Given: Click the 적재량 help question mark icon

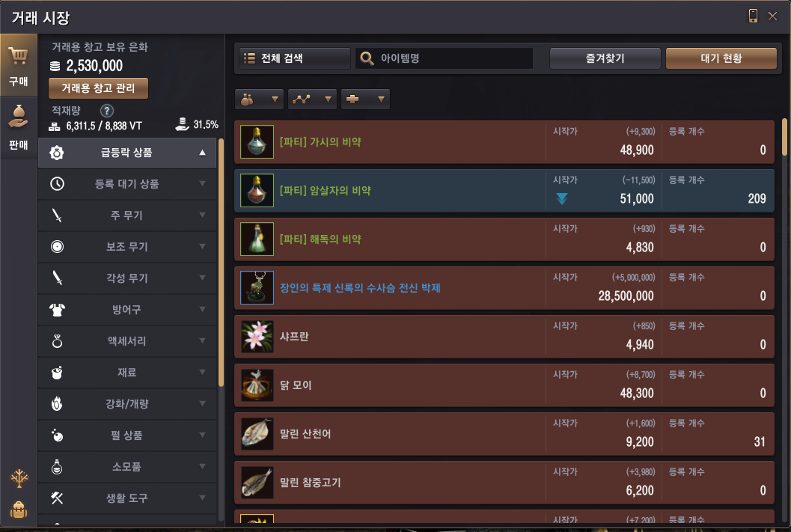Looking at the screenshot, I should click(x=106, y=111).
